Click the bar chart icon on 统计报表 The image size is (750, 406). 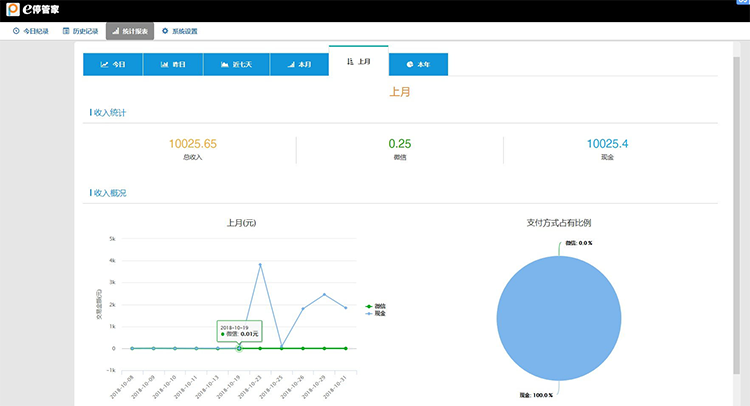(x=116, y=31)
